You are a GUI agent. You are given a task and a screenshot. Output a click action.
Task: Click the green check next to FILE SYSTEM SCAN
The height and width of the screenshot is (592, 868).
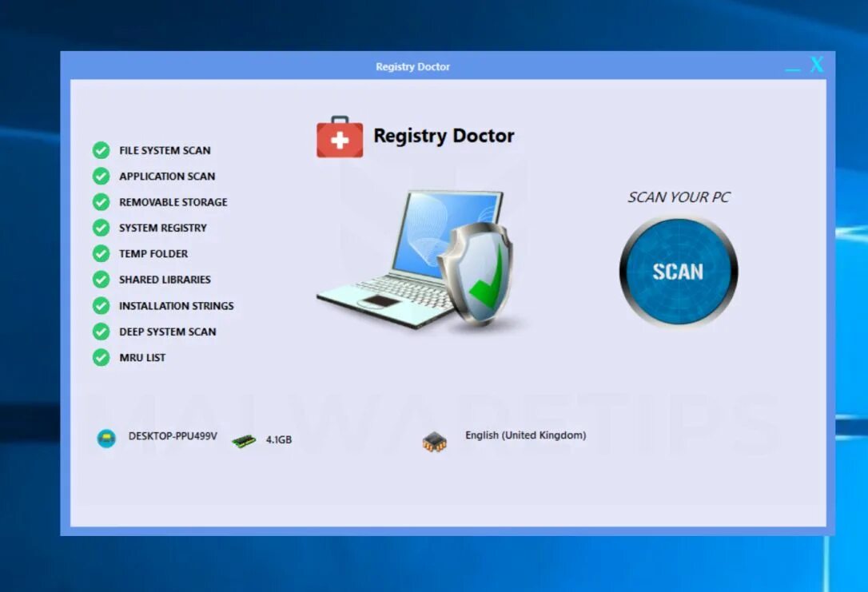[101, 150]
